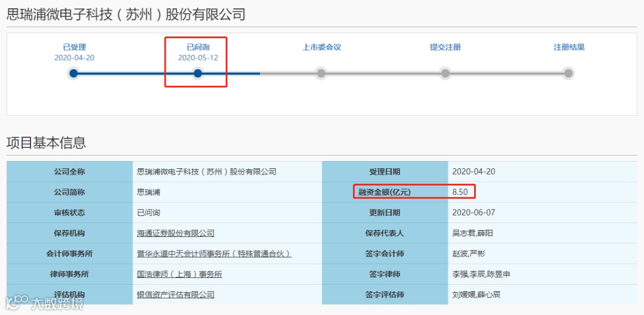Image resolution: width=644 pixels, height=315 pixels.
Task: Click the 吴志君,薛阳 representatives value
Action: pos(472,233)
